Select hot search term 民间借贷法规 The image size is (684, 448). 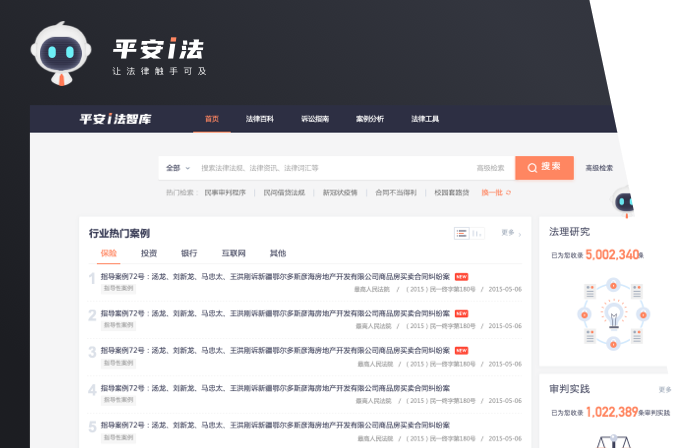[x=284, y=192]
